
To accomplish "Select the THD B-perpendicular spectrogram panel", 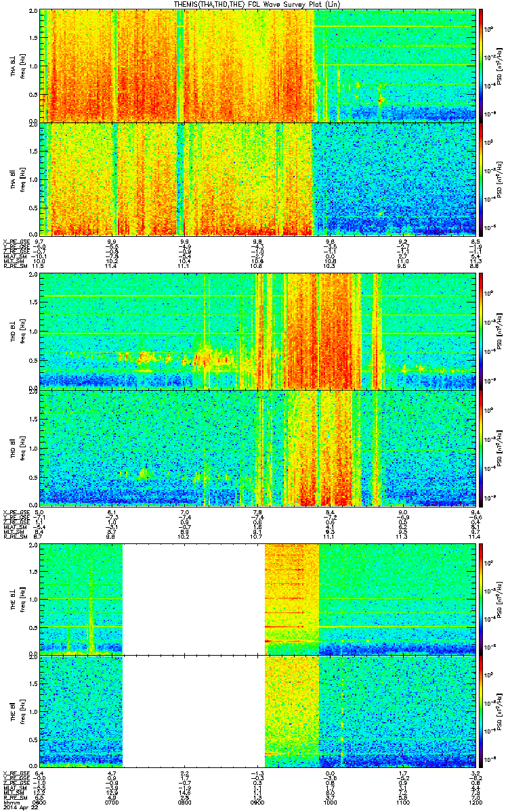I will tap(257, 330).
